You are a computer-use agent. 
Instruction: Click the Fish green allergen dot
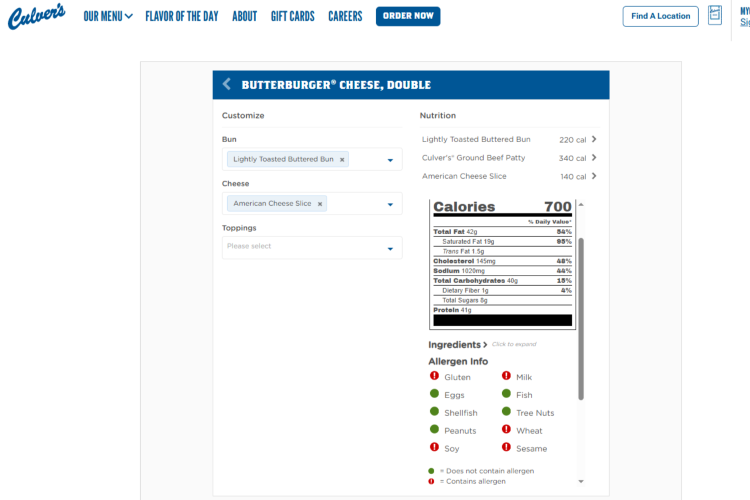(x=506, y=394)
